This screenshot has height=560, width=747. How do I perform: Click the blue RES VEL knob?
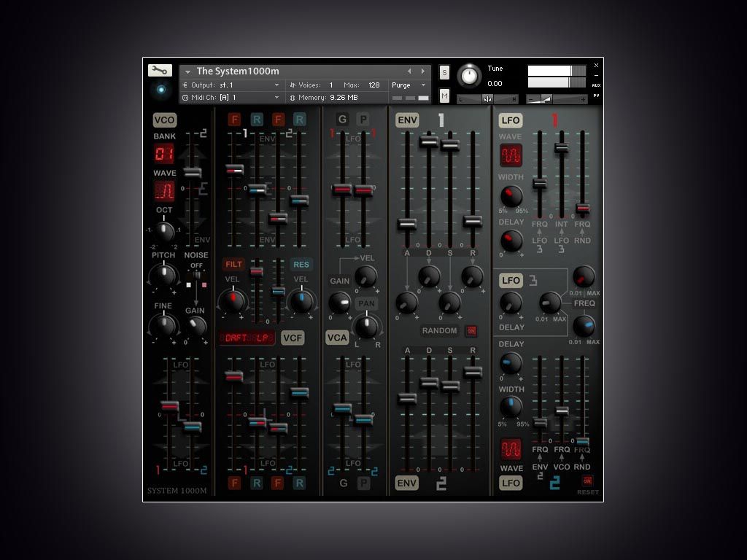pyautogui.click(x=301, y=300)
